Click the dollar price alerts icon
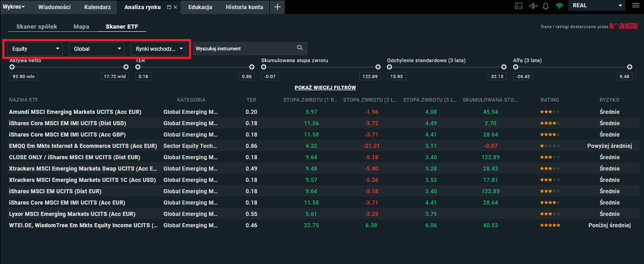 [533, 6]
